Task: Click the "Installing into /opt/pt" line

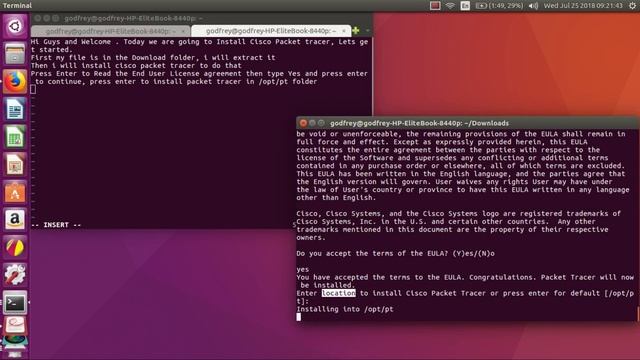Action: point(345,309)
